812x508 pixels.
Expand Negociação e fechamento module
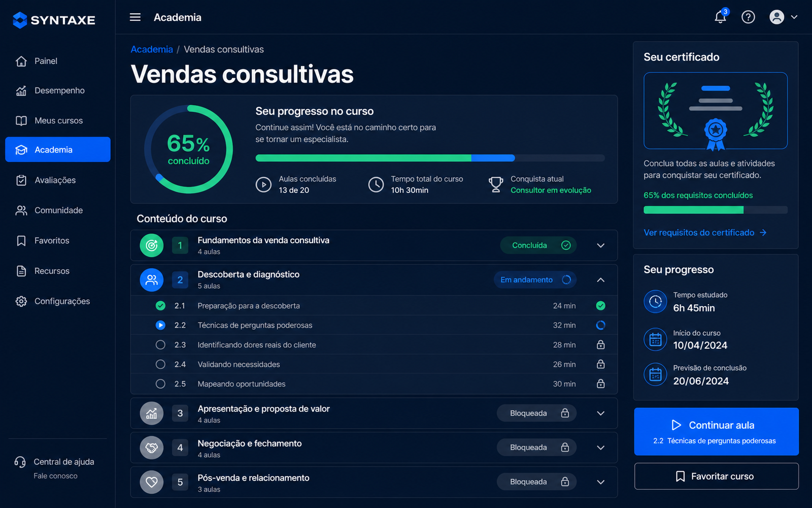click(x=601, y=448)
